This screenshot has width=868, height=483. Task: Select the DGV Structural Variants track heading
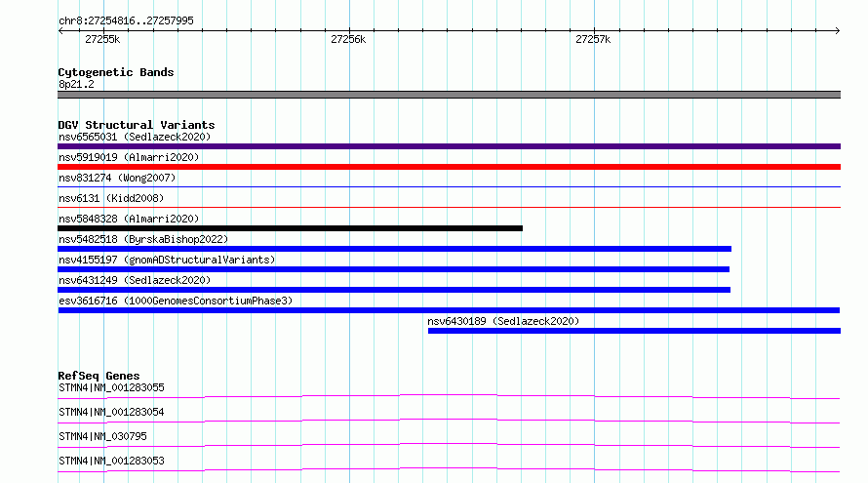pyautogui.click(x=137, y=125)
